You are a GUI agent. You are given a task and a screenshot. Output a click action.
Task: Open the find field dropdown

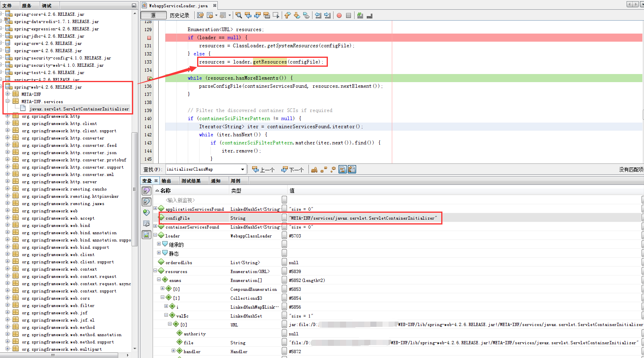pyautogui.click(x=242, y=169)
